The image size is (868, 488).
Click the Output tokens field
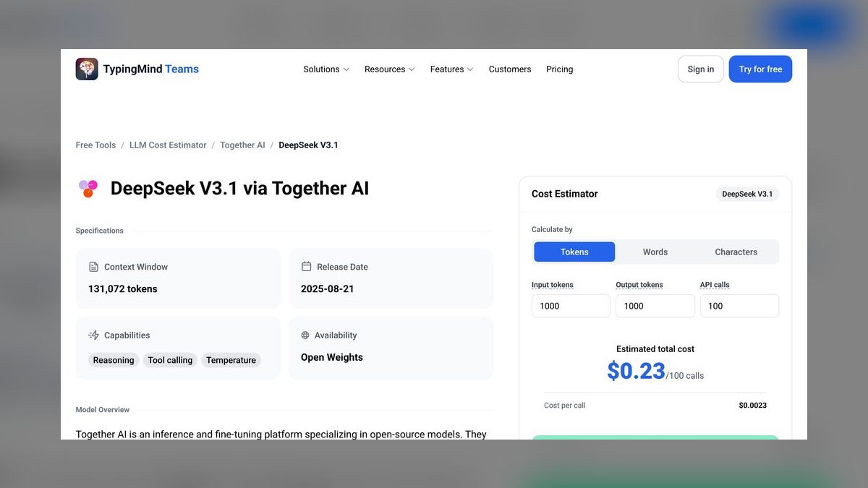(655, 306)
